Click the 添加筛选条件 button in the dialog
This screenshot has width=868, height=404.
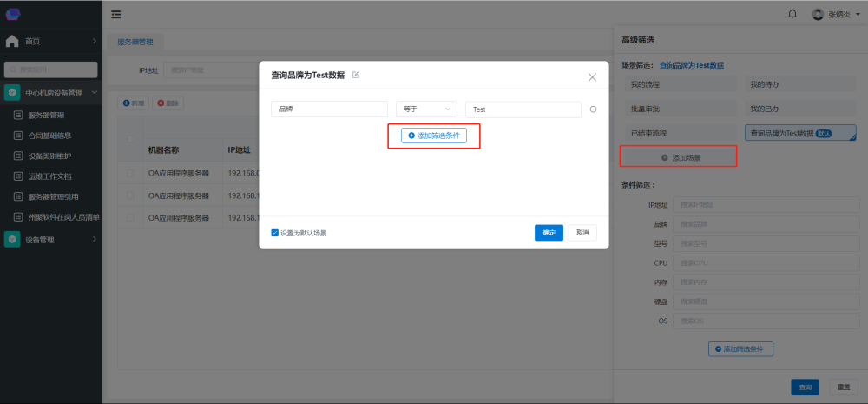click(434, 136)
